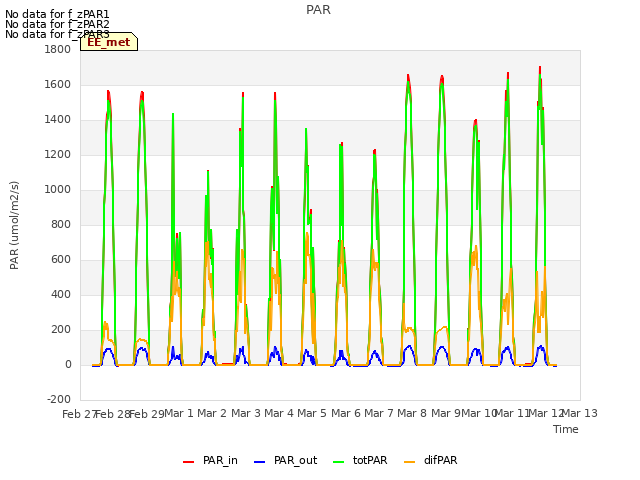Click the red PAR_in legend marker
Screen dimensions: 640x480
pos(189,462)
